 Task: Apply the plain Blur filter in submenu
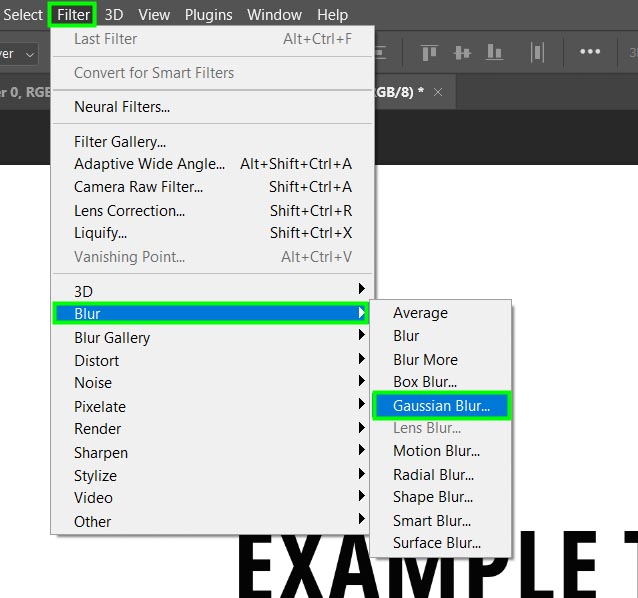(x=441, y=336)
